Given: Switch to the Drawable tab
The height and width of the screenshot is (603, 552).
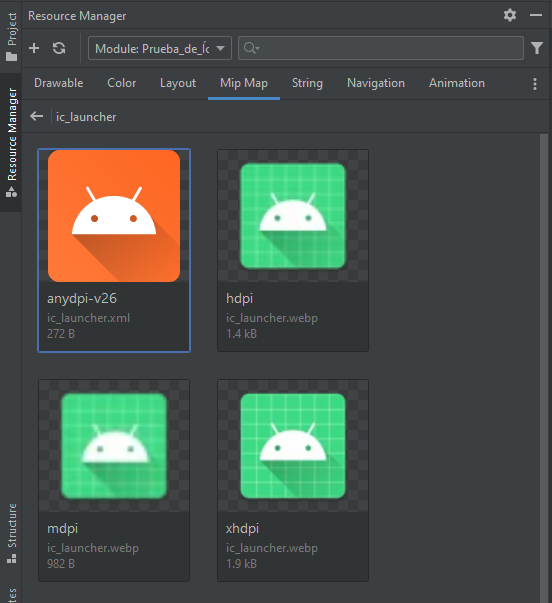Looking at the screenshot, I should pos(58,83).
